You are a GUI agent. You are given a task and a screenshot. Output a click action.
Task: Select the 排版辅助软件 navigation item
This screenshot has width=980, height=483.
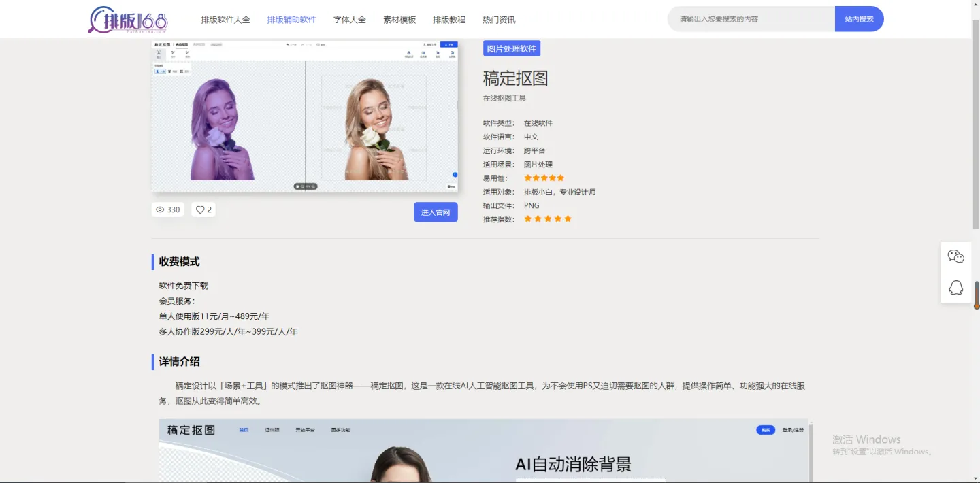coord(291,20)
